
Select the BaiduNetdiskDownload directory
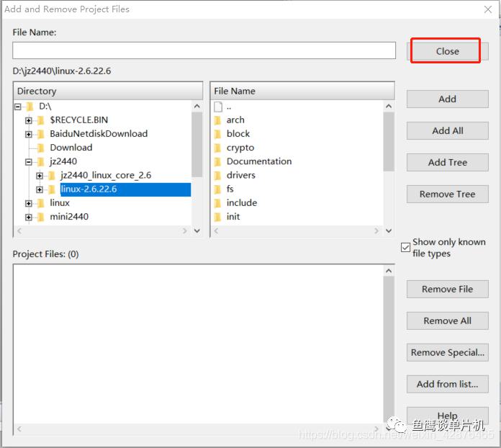99,134
